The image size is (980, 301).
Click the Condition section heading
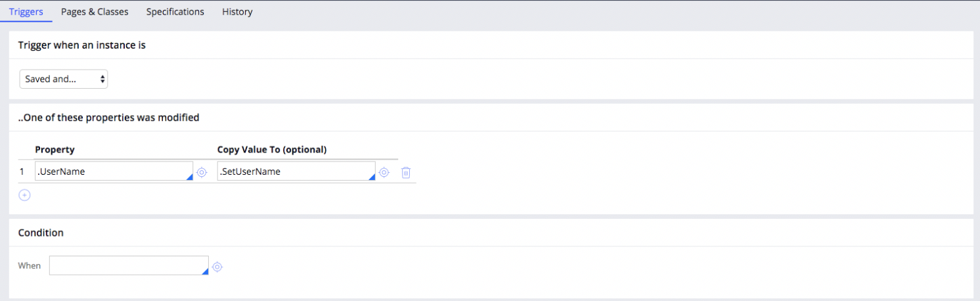click(x=41, y=233)
